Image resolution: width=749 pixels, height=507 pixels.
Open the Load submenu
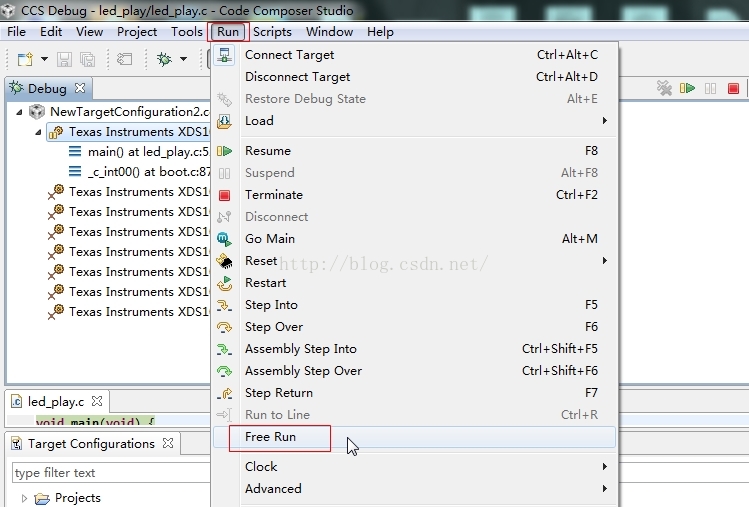coord(415,121)
